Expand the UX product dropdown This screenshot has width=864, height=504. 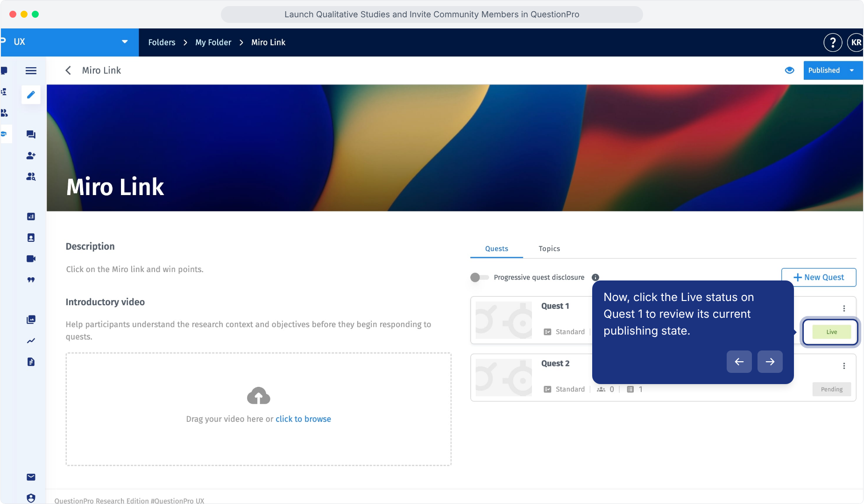(125, 42)
